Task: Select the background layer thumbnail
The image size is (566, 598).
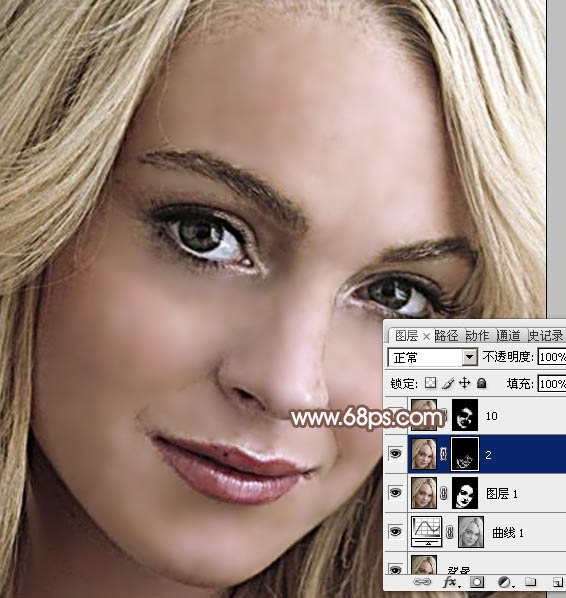Action: click(424, 565)
